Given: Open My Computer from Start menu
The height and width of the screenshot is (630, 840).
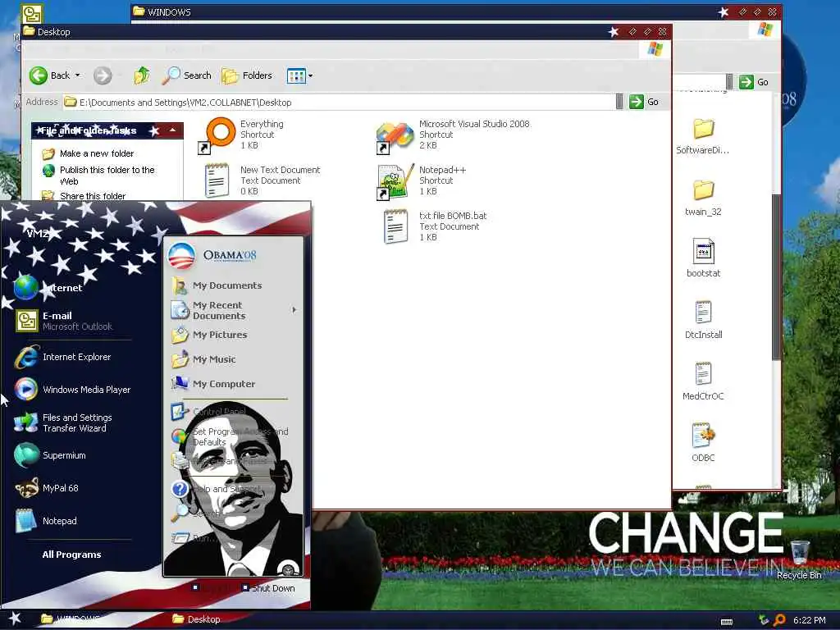Looking at the screenshot, I should click(x=212, y=384).
